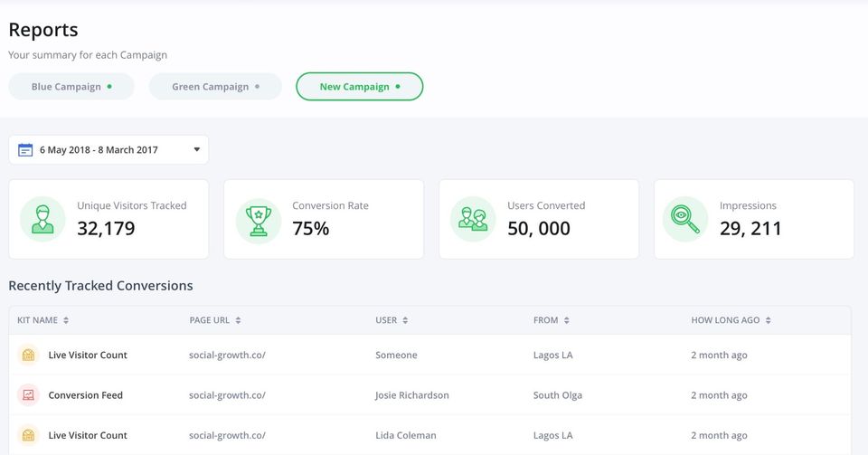Switch to the Green Campaign tab
This screenshot has height=455, width=868.
point(215,87)
